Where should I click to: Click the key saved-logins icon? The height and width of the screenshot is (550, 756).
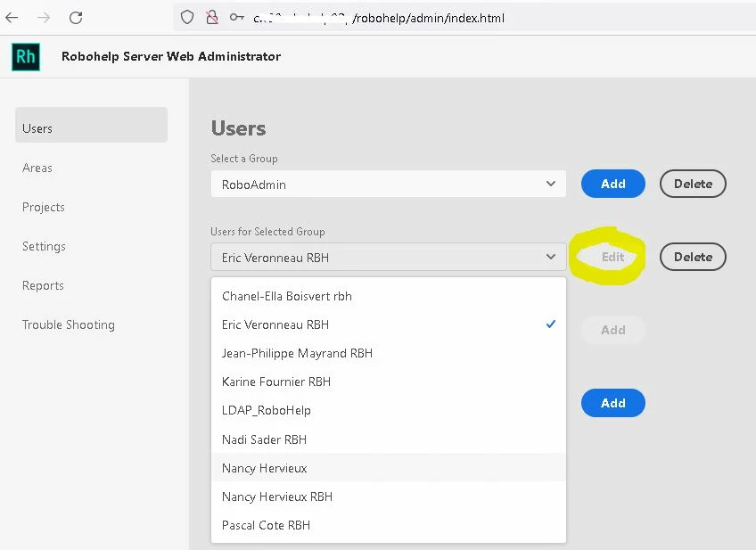point(236,18)
